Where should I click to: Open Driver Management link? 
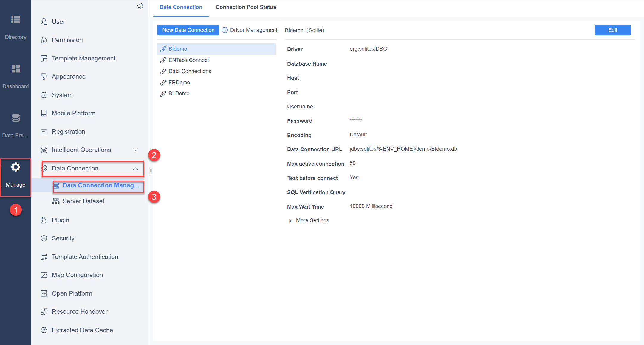pos(253,30)
